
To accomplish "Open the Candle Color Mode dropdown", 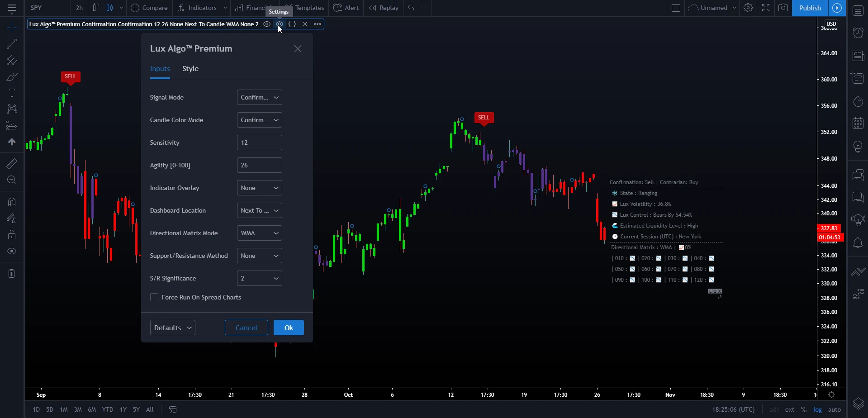I will [260, 120].
